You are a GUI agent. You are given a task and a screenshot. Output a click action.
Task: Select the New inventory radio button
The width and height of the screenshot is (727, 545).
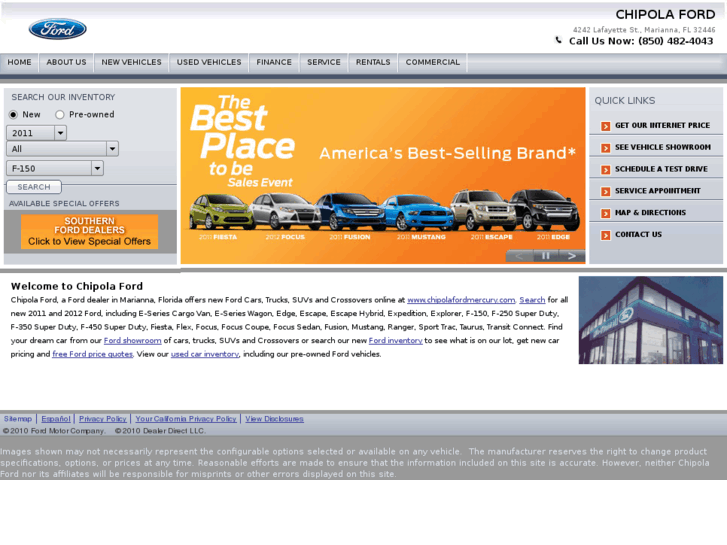pos(13,115)
